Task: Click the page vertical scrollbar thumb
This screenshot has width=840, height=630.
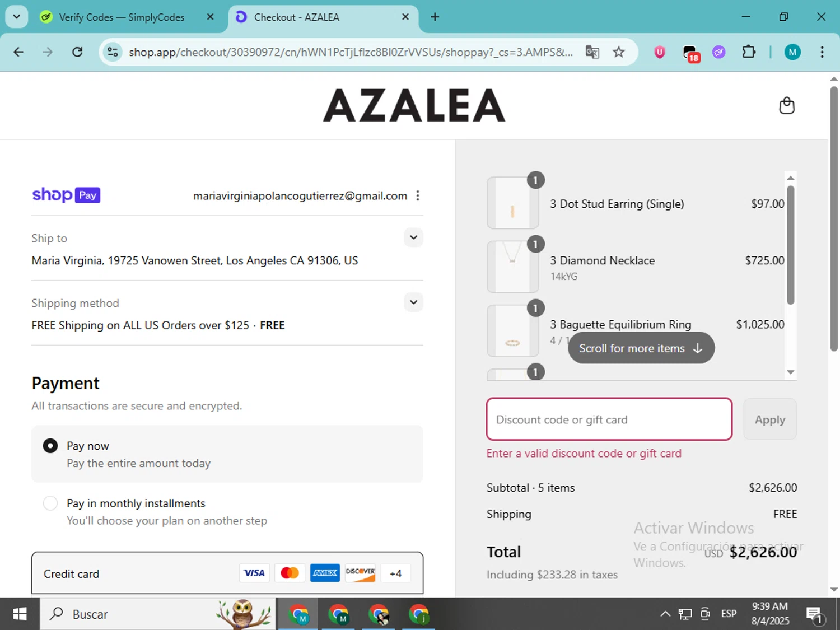Action: point(834,218)
